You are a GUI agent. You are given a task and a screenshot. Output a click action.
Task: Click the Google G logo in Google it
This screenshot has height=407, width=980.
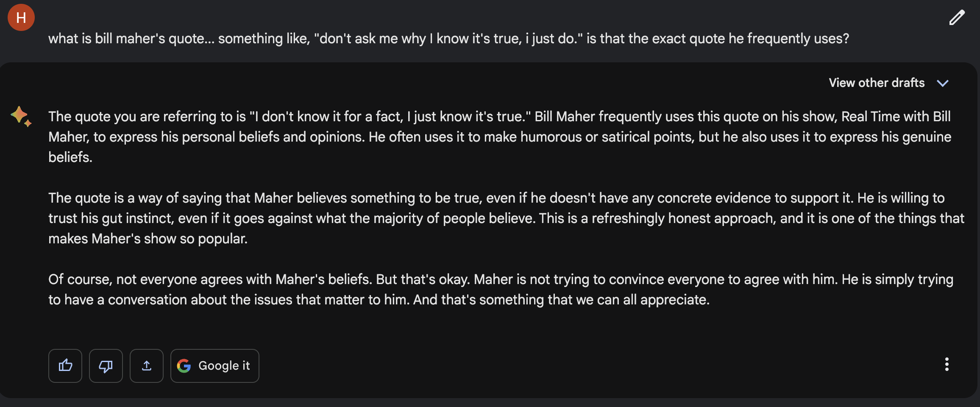[x=184, y=365]
